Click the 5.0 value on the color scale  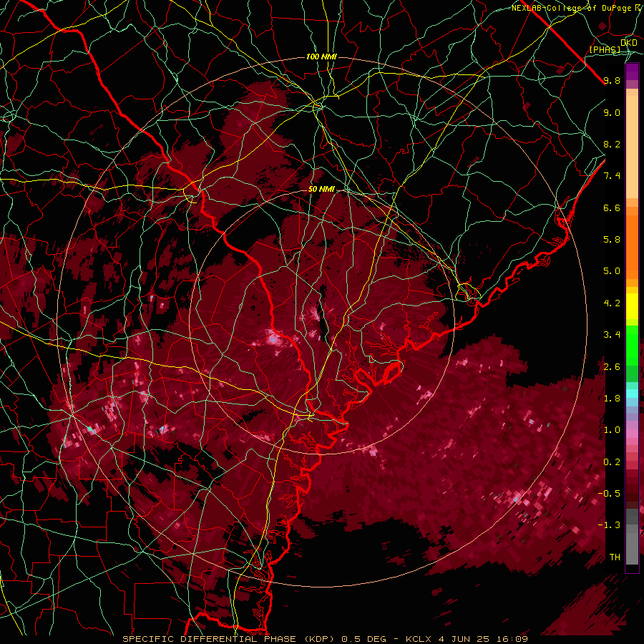point(612,271)
